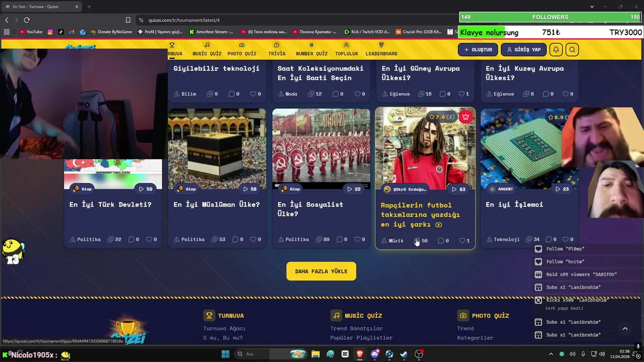Open the apps grid in the bookmarks bar

[7, 32]
